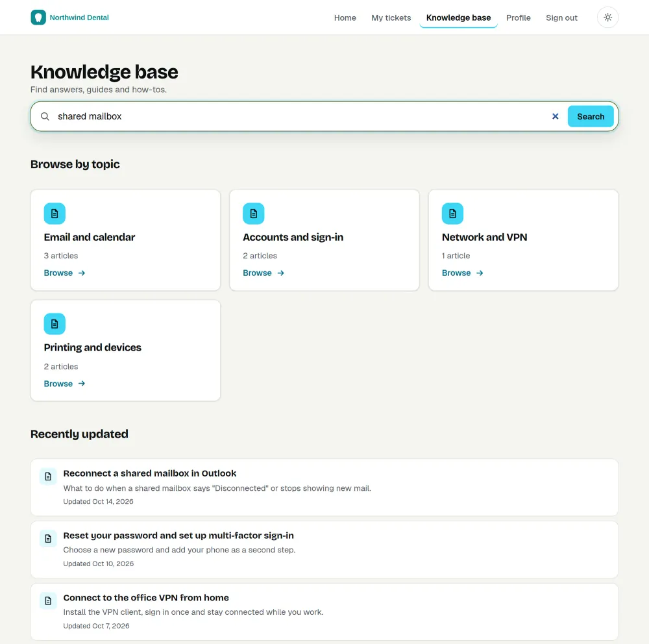Click the arrow next to Accounts and sign-in Browse
Screen dimensions: 649x644
click(x=280, y=273)
